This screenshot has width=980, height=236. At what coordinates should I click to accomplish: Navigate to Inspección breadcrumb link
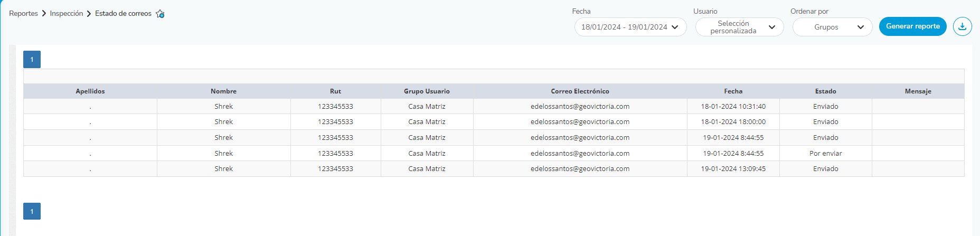pos(67,14)
